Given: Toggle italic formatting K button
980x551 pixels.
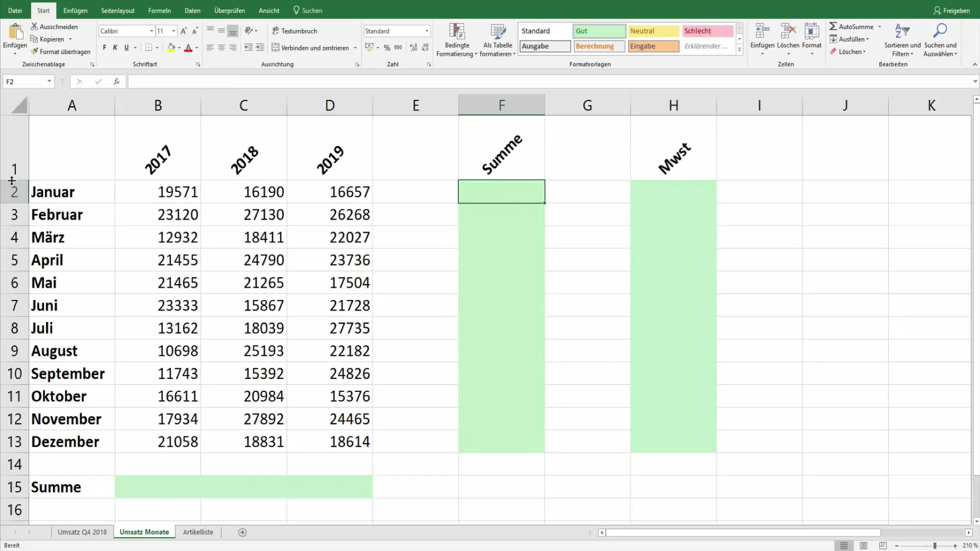Looking at the screenshot, I should [115, 47].
